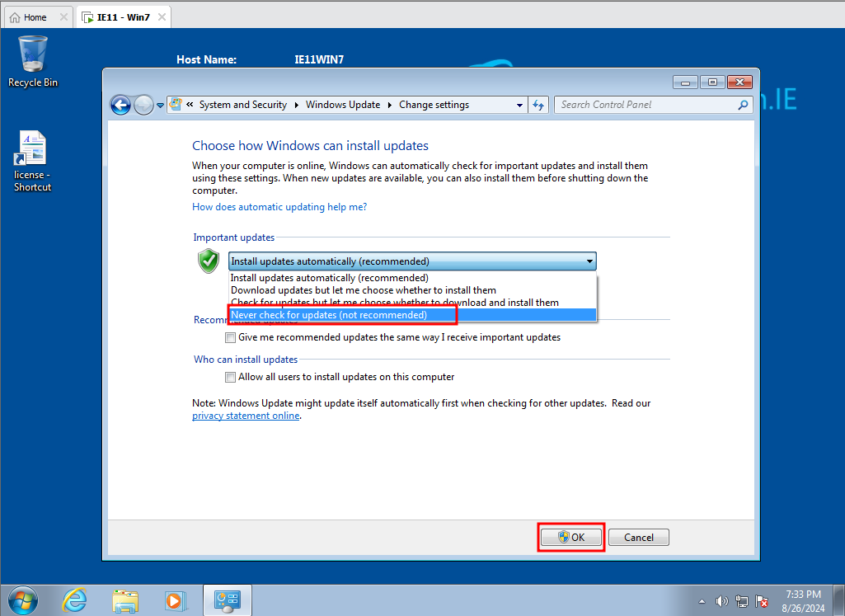Screen dimensions: 845x616
Task: Select the license - Shortcut desktop icon
Action: 32,161
